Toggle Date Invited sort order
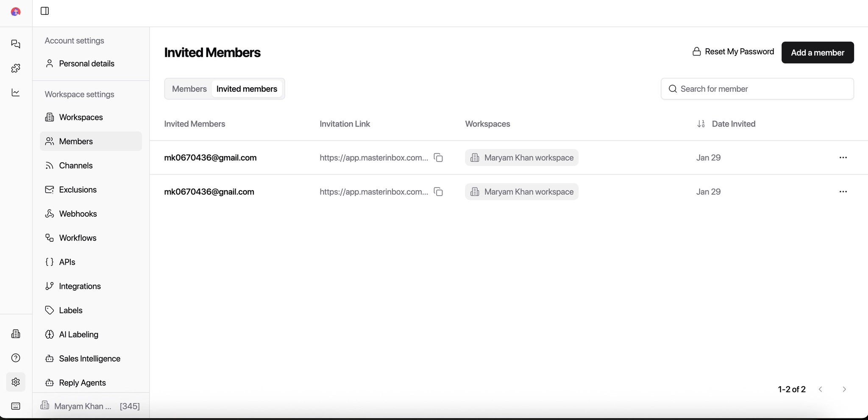Viewport: 868px width, 420px height. [700, 124]
